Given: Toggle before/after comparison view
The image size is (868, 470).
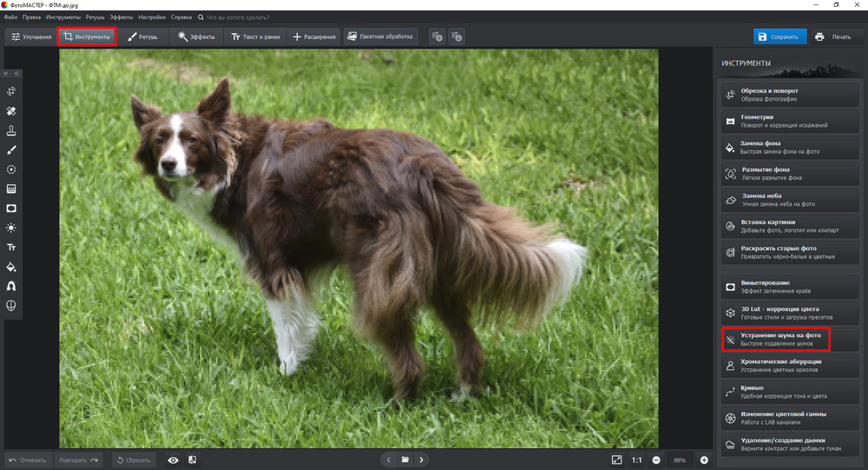Looking at the screenshot, I should click(x=192, y=460).
